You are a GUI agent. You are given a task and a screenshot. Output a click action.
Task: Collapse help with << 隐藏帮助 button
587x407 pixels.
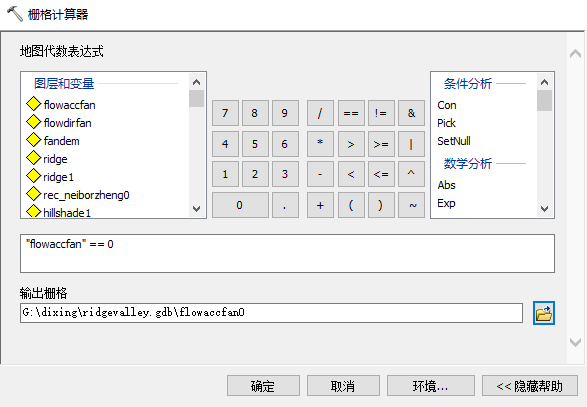coord(530,386)
